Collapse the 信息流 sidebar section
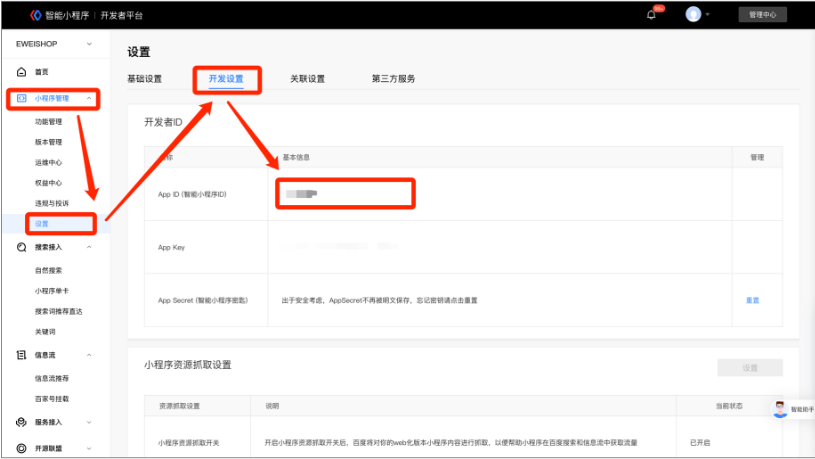This screenshot has width=815, height=459. click(x=89, y=355)
